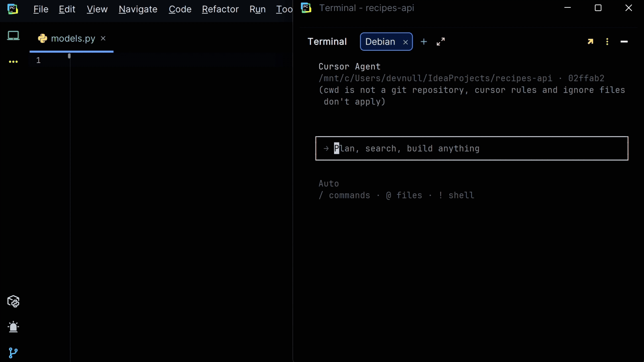Open the Problems notifications icon
This screenshot has height=362, width=644.
[x=13, y=327]
